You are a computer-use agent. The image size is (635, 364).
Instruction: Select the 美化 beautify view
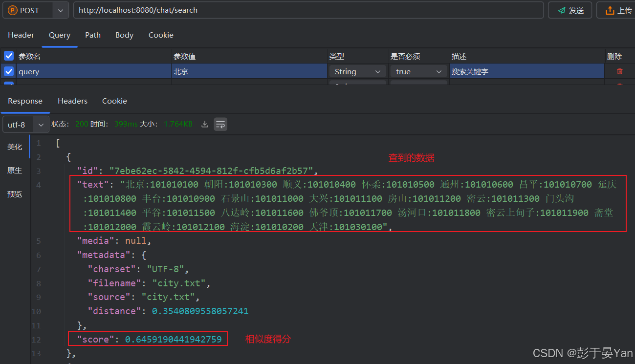15,147
